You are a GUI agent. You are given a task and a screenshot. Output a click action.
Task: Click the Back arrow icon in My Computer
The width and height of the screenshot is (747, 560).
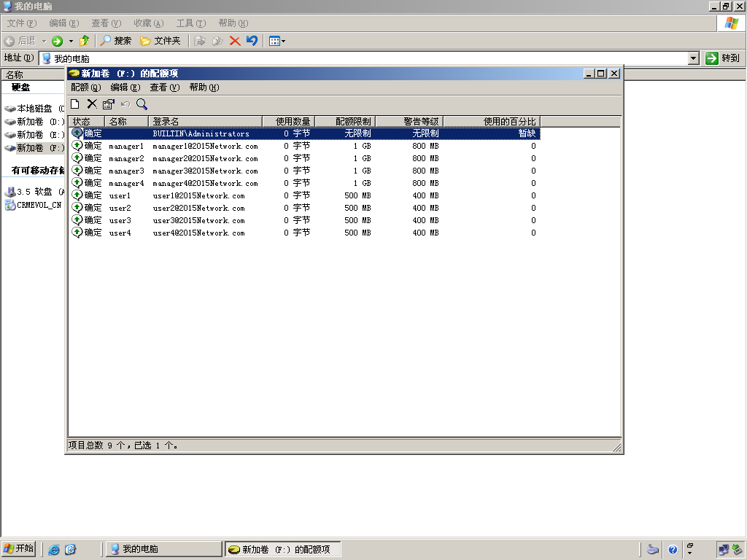9,41
